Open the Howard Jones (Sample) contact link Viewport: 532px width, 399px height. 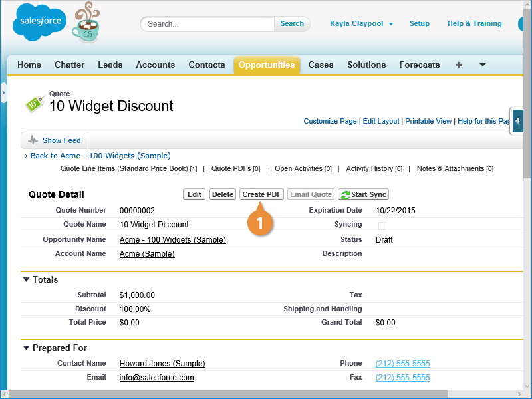tap(162, 363)
